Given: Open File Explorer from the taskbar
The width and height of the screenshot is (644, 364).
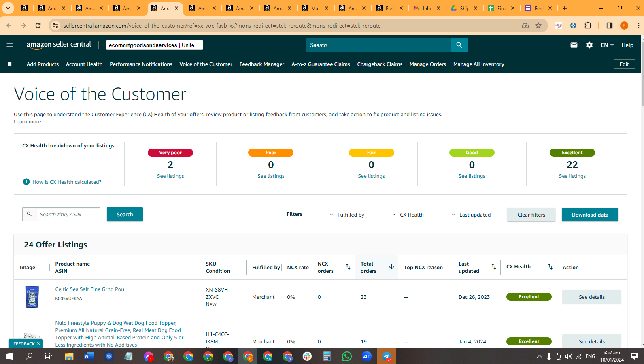Looking at the screenshot, I should click(69, 356).
